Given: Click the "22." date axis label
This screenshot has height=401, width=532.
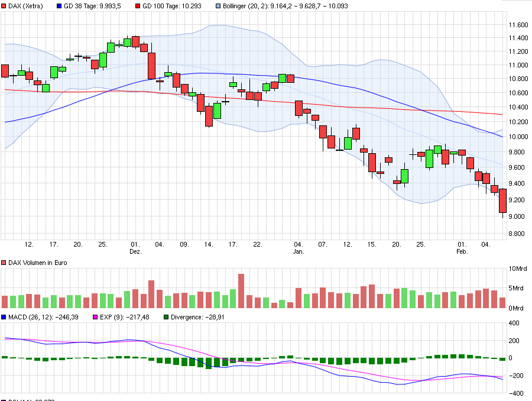Looking at the screenshot, I should 258,244.
